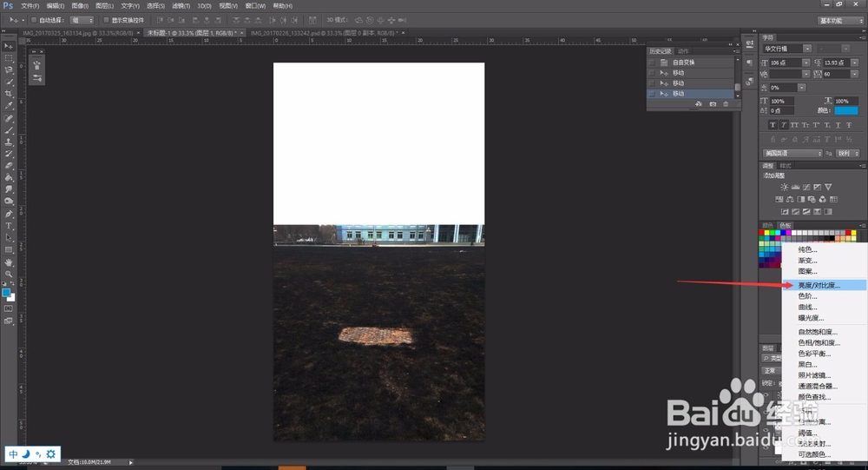Enable the Auto-Select checkbox

point(34,20)
